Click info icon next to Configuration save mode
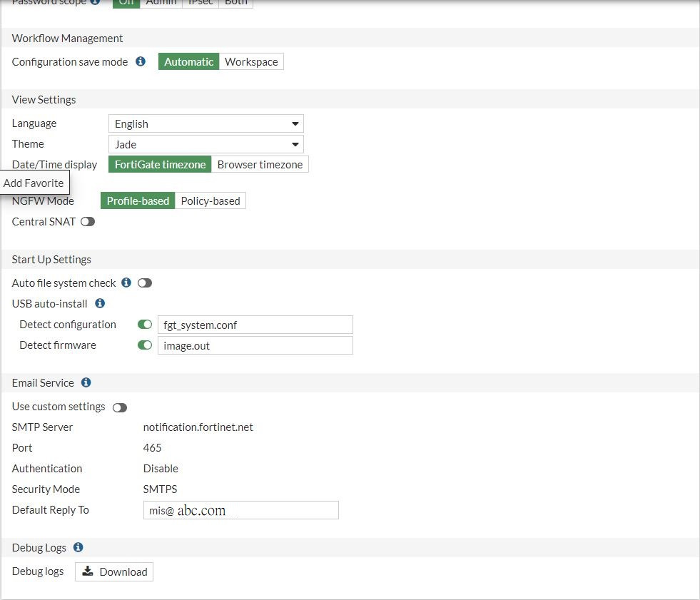The width and height of the screenshot is (700, 600). pyautogui.click(x=140, y=61)
